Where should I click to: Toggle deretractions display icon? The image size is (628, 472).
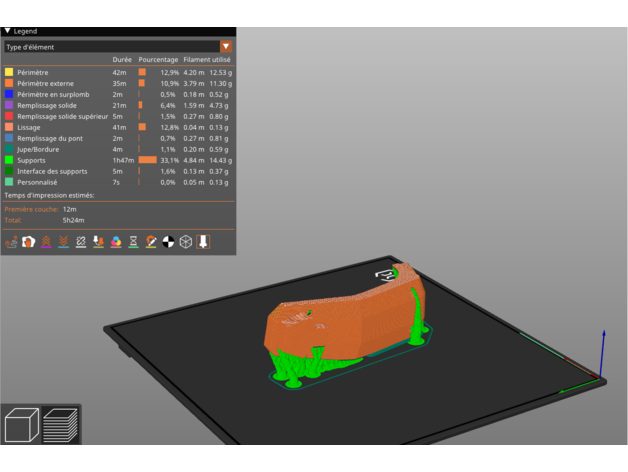click(64, 242)
